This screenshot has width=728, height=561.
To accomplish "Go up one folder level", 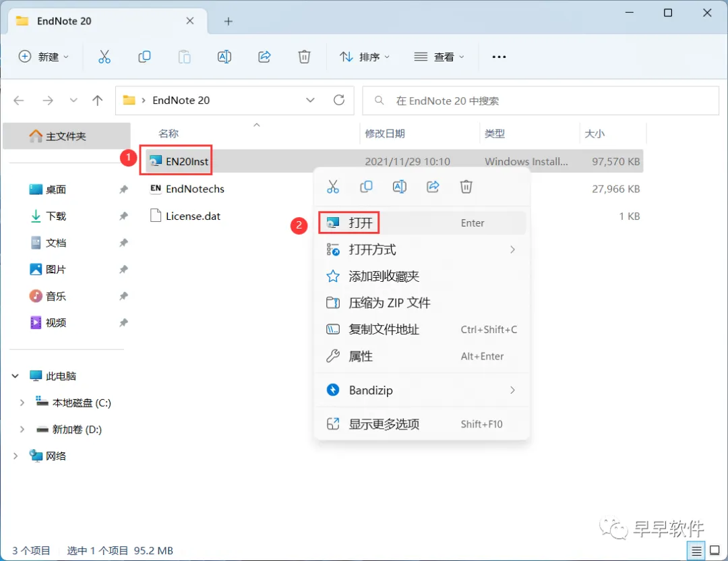I will pyautogui.click(x=98, y=100).
